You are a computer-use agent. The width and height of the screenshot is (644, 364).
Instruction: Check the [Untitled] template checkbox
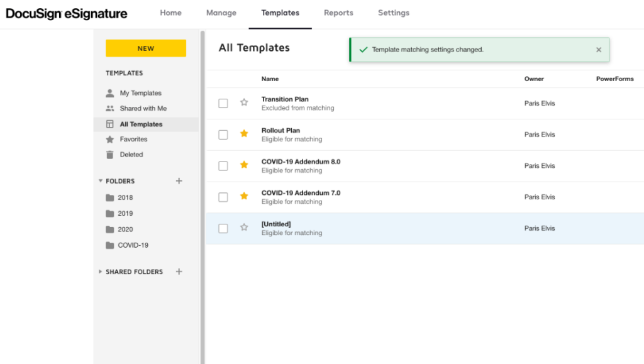pyautogui.click(x=223, y=228)
